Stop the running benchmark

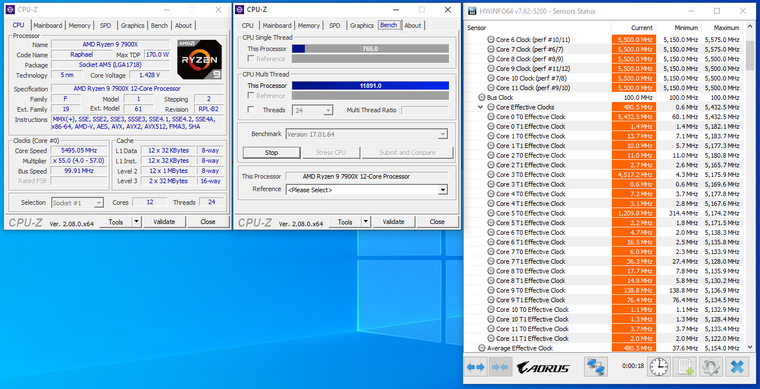tap(271, 153)
